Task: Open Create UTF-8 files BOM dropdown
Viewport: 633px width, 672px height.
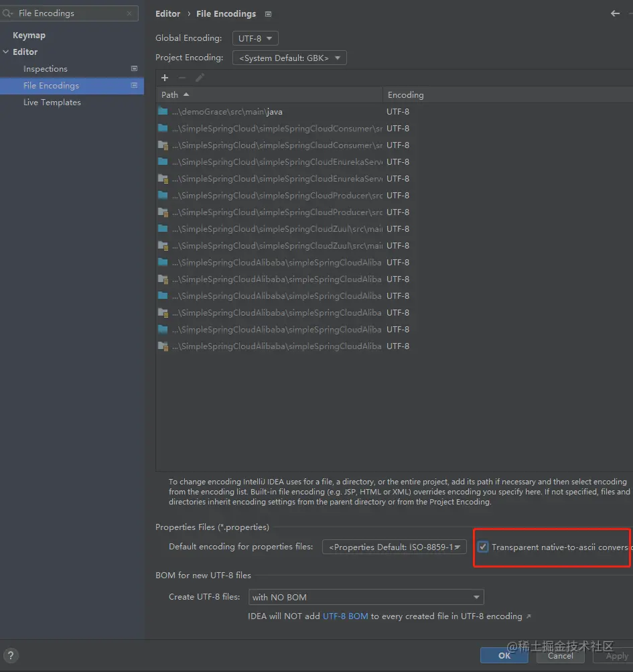Action: tap(366, 597)
